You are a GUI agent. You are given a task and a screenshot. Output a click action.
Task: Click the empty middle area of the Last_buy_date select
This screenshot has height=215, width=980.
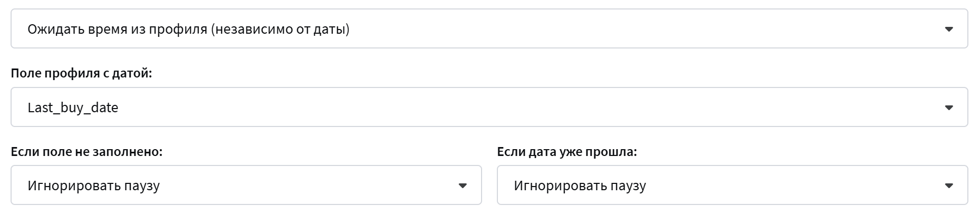coord(527,107)
